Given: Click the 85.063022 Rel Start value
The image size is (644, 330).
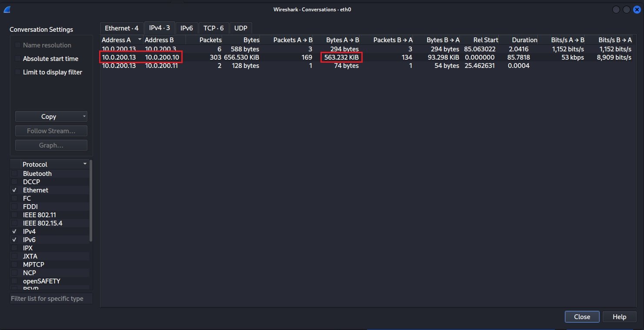Looking at the screenshot, I should tap(479, 49).
